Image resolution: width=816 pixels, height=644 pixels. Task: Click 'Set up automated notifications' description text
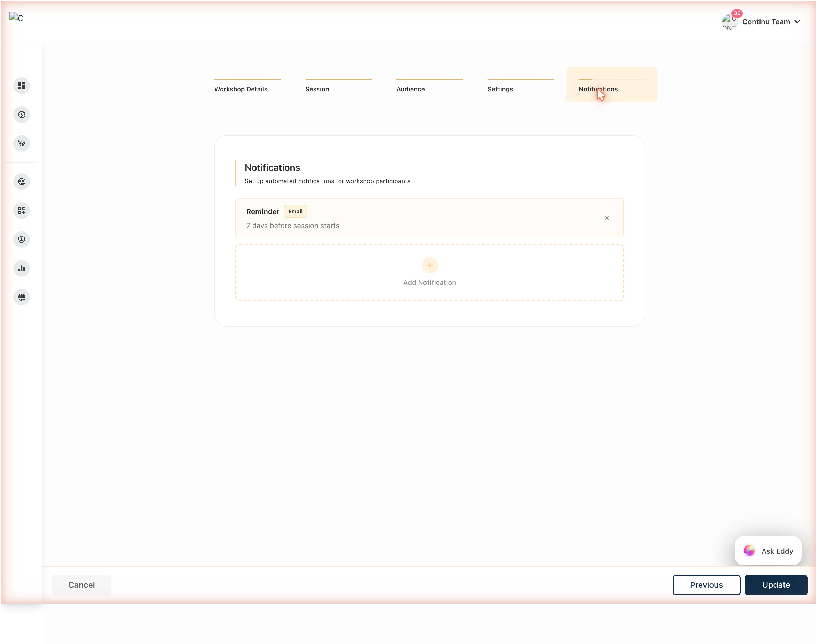(327, 181)
